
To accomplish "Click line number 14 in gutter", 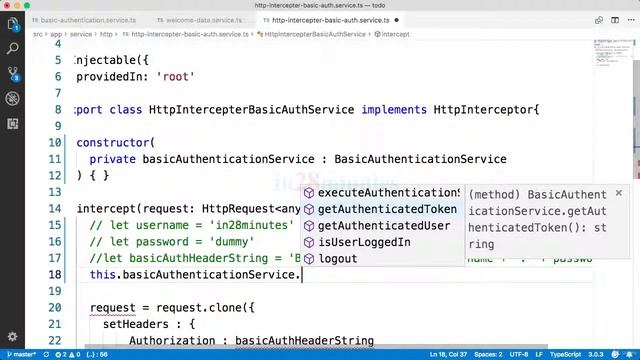I will pyautogui.click(x=55, y=209).
